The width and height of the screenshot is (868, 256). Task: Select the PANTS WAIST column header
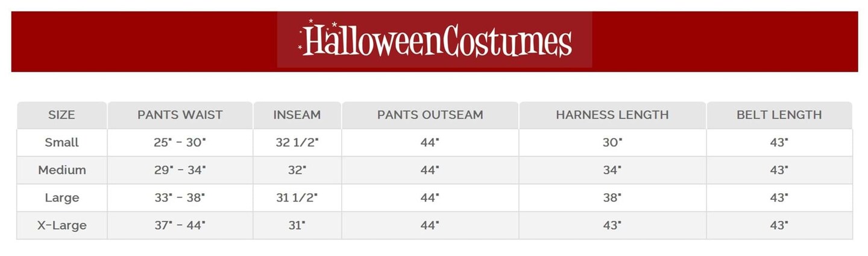coord(180,115)
